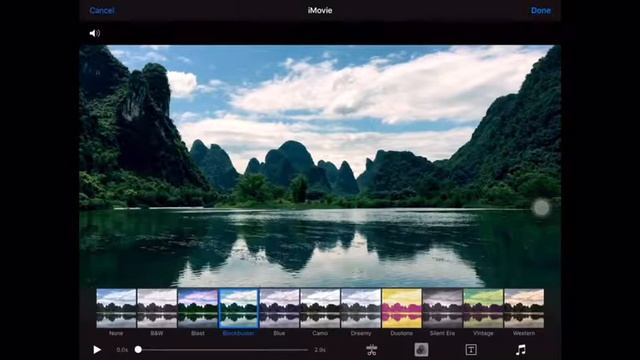The image size is (640, 360).
Task: Open the music soundtrack tool
Action: (x=521, y=350)
